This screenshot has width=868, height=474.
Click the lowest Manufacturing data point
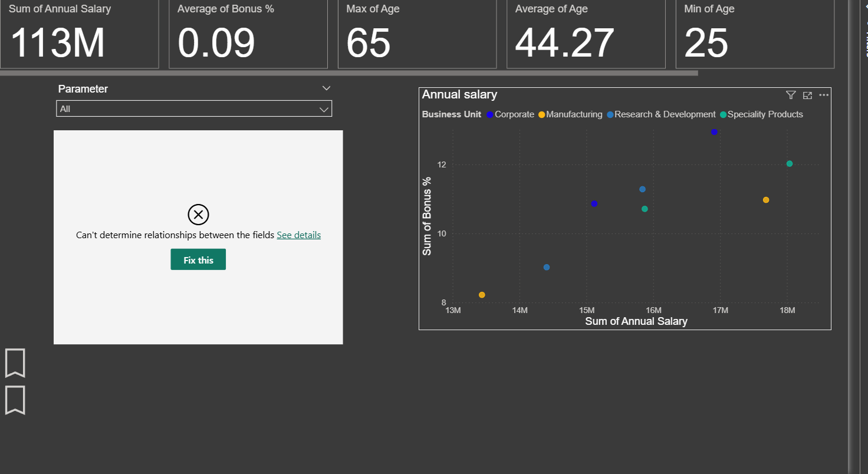pyautogui.click(x=482, y=295)
